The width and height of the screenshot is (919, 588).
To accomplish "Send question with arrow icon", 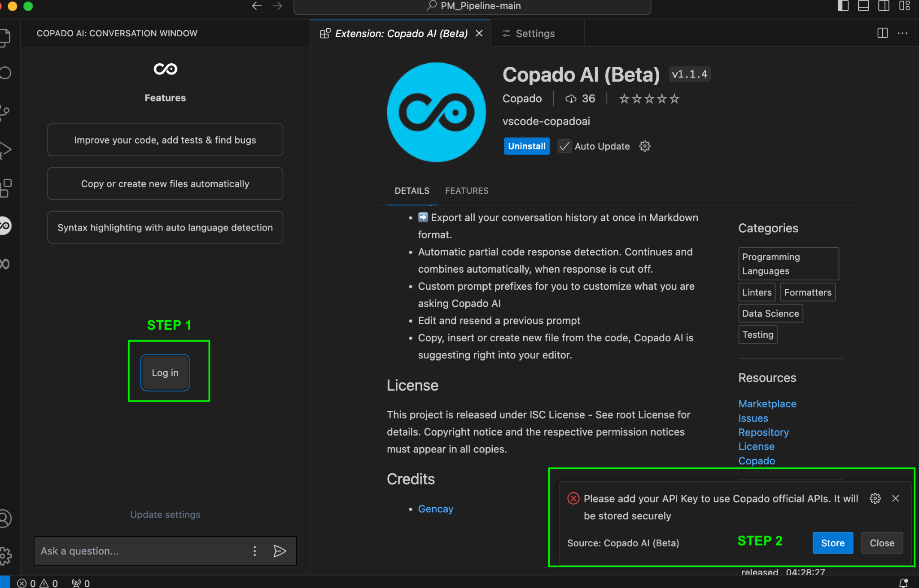I will click(x=280, y=551).
